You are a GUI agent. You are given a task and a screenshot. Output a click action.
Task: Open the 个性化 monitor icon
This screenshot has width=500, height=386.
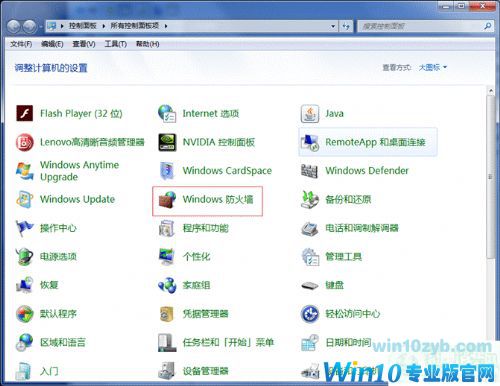point(167,257)
